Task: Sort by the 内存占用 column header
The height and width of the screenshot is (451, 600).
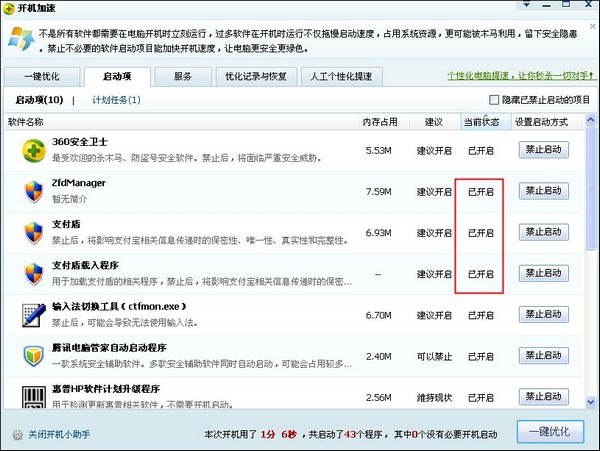Action: click(379, 122)
